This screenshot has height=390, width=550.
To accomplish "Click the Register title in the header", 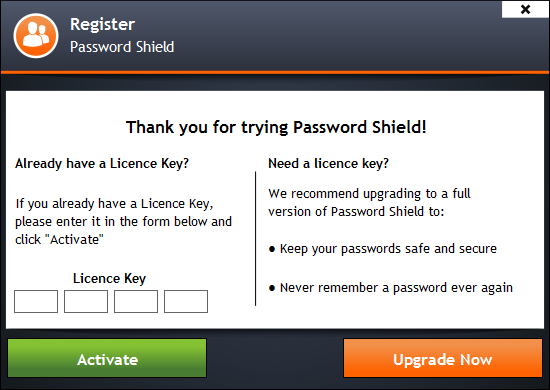I will 102,25.
